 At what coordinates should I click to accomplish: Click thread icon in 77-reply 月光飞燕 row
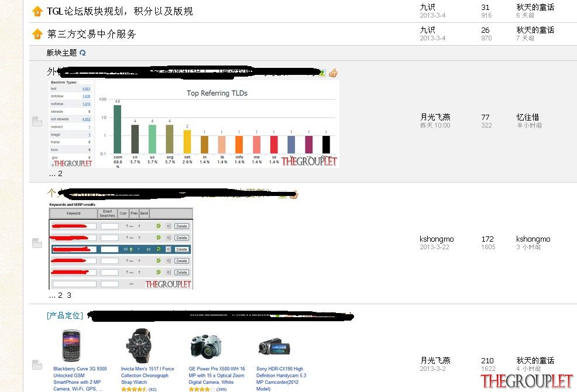point(37,121)
